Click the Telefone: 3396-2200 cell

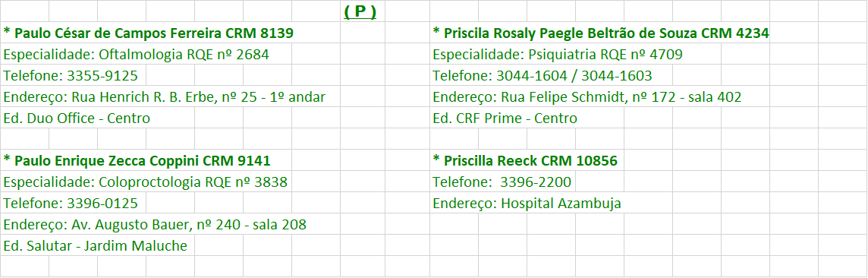tap(502, 182)
